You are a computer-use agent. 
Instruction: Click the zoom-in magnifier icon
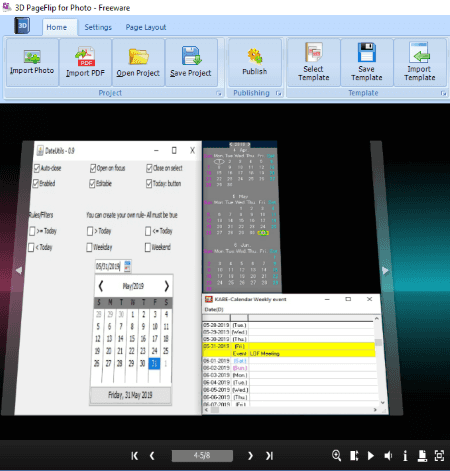[x=336, y=455]
